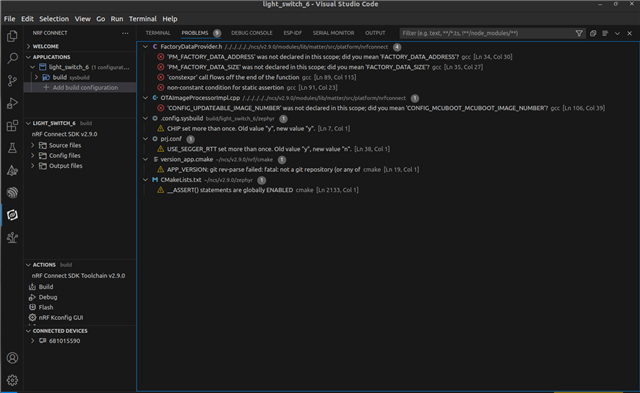
Task: Switch to the Serial Monitor tab
Action: tap(333, 33)
